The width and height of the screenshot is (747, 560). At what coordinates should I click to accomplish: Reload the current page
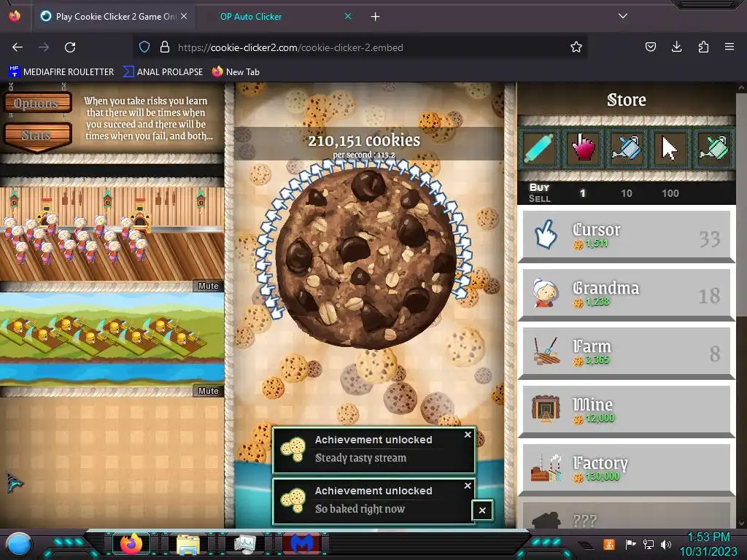(70, 47)
